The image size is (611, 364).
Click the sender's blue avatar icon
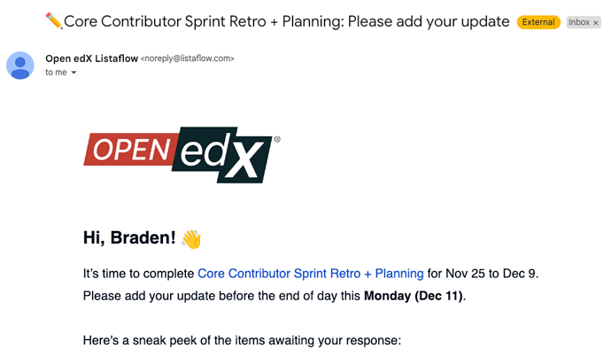(x=20, y=66)
